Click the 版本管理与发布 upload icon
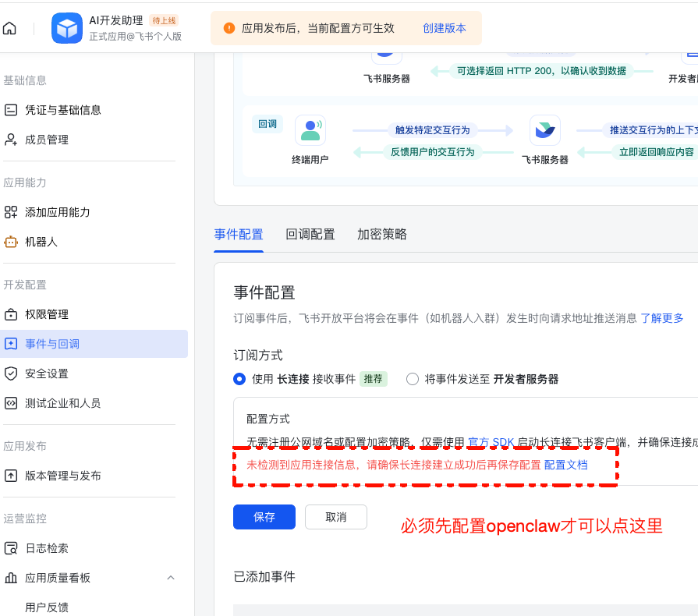The image size is (698, 616). point(11,476)
